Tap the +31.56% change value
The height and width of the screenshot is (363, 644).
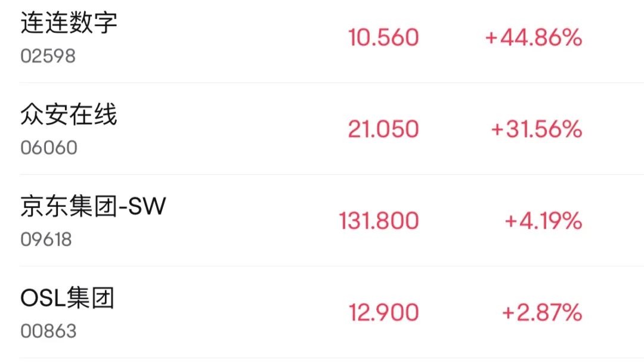[x=537, y=129]
